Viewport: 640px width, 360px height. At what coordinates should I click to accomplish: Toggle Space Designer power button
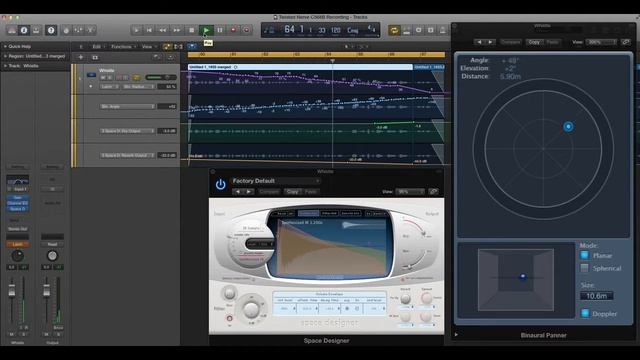pos(220,184)
